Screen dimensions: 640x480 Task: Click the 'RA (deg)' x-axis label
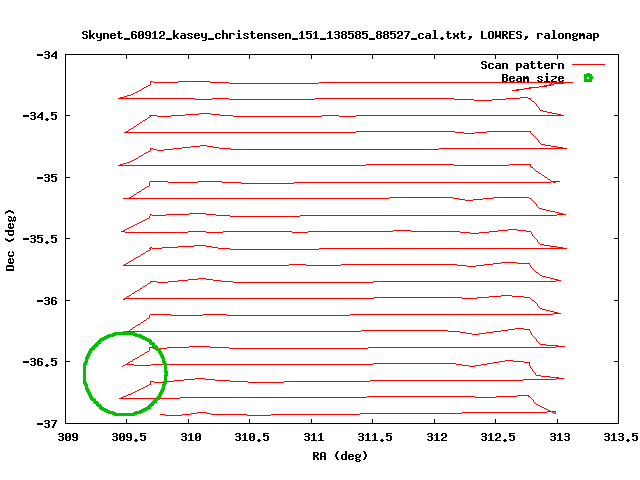point(340,456)
